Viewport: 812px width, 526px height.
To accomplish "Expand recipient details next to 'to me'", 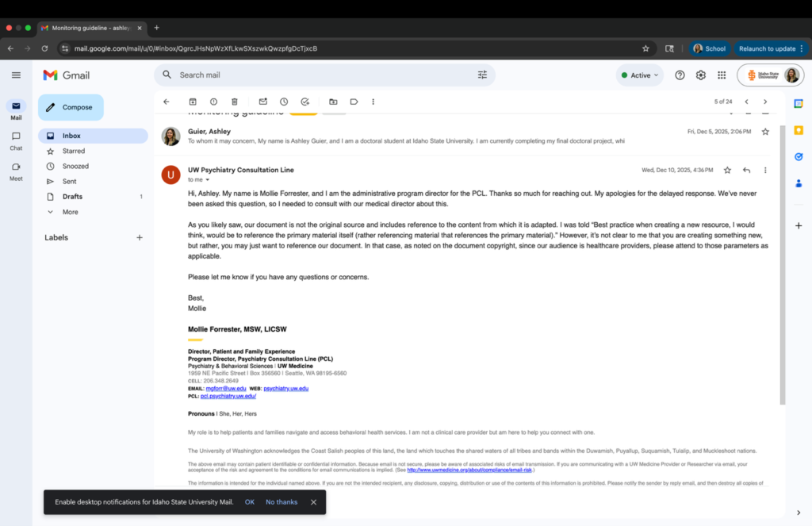I will [207, 180].
